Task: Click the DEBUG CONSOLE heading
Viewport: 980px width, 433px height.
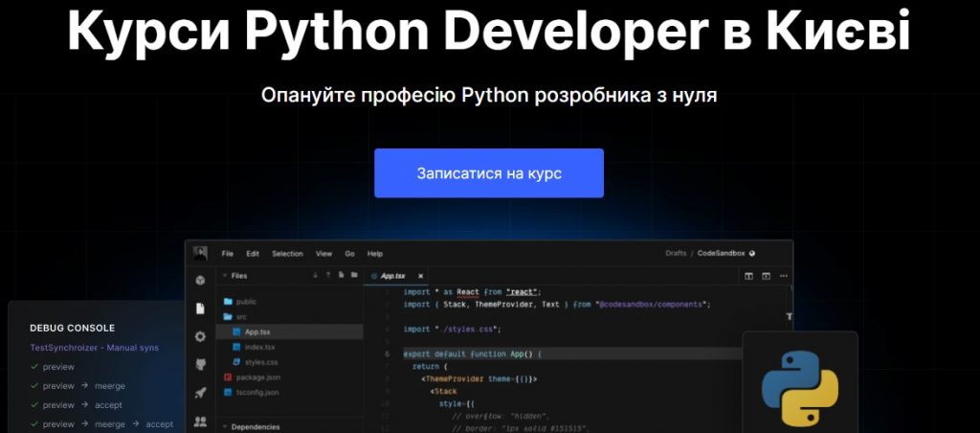Action: (73, 328)
